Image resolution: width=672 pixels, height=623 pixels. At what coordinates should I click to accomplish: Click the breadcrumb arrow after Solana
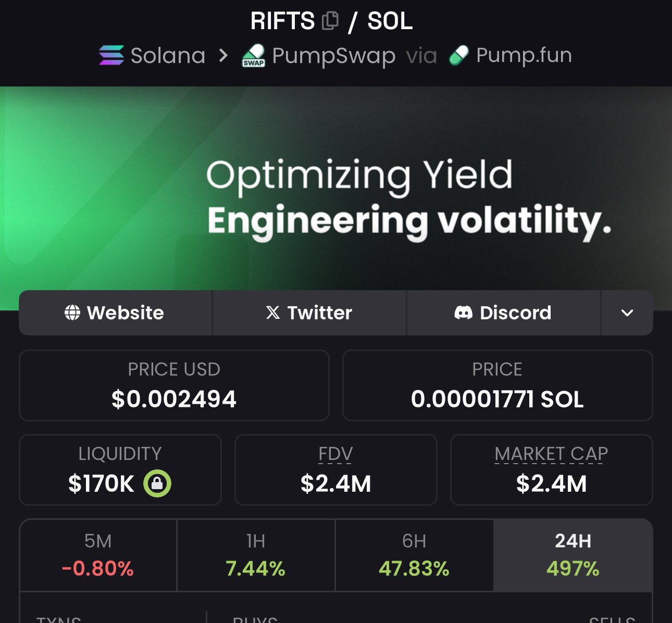pos(223,55)
